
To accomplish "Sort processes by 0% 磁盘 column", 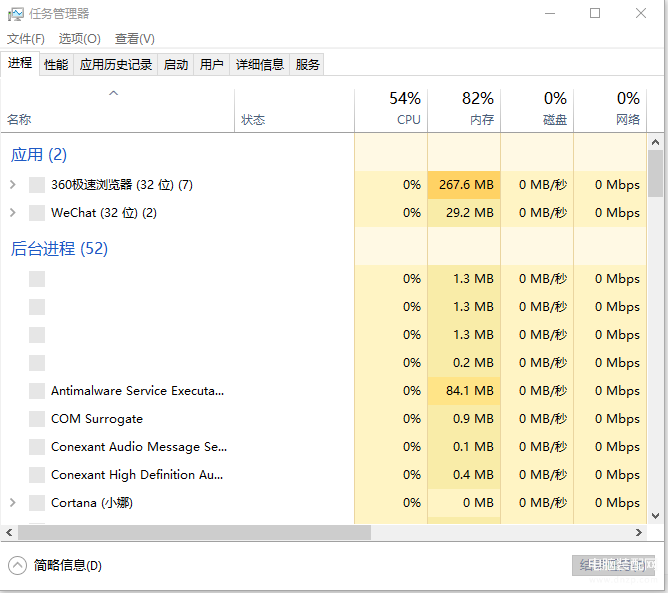I will 537,111.
